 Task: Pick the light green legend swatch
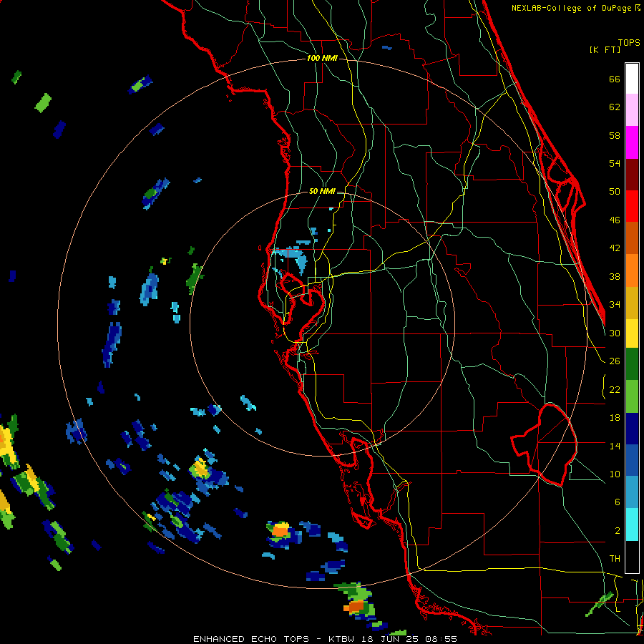tap(632, 396)
